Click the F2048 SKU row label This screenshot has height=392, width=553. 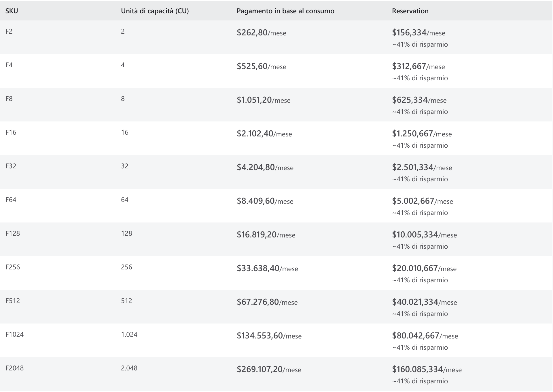point(14,368)
